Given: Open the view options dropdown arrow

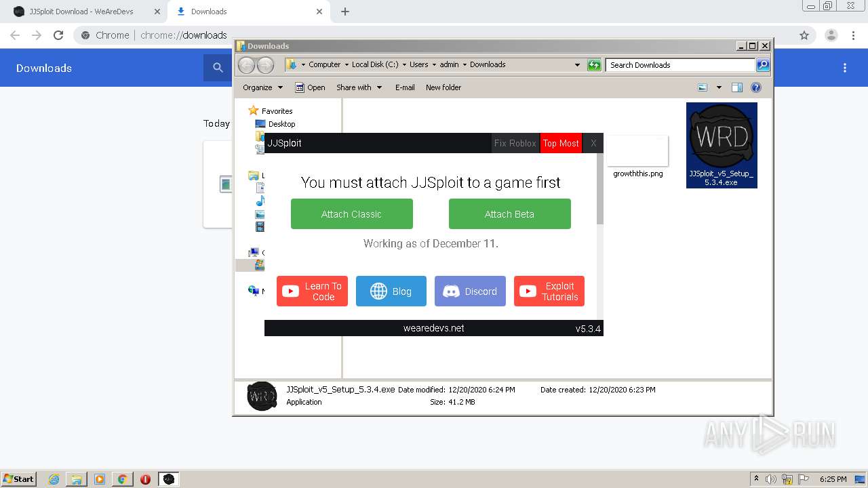Looking at the screenshot, I should point(719,87).
